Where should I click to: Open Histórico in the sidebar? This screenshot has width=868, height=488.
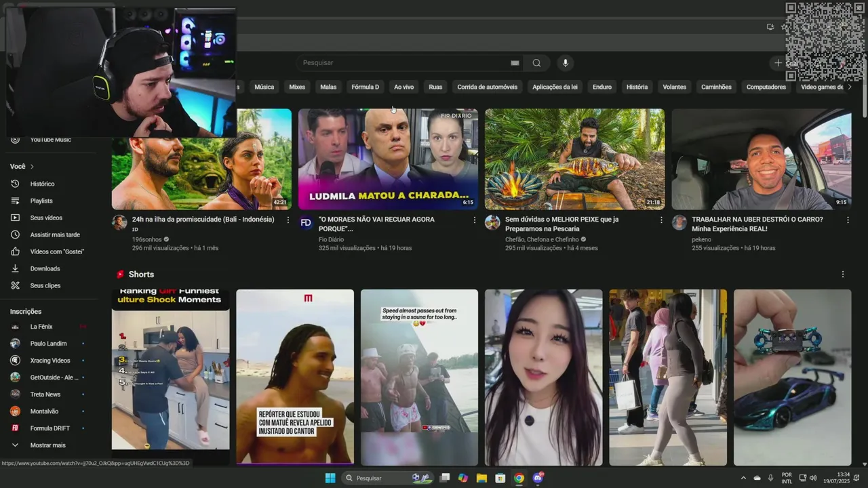click(x=42, y=184)
